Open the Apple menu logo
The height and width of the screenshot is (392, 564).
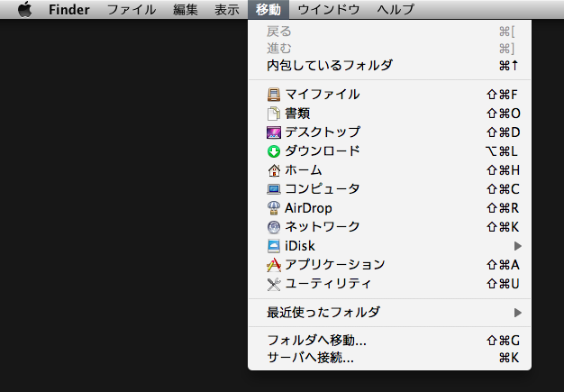(x=25, y=9)
